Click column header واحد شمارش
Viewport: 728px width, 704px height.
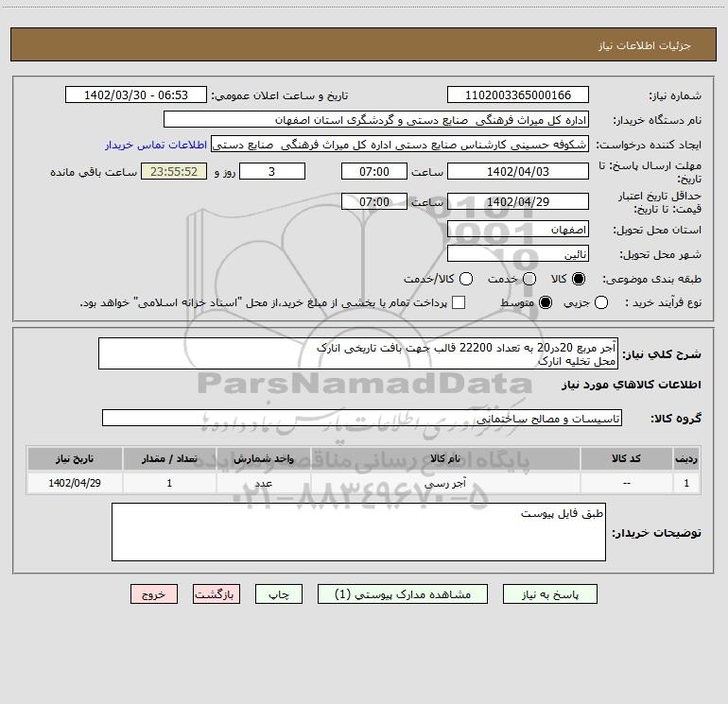263,458
